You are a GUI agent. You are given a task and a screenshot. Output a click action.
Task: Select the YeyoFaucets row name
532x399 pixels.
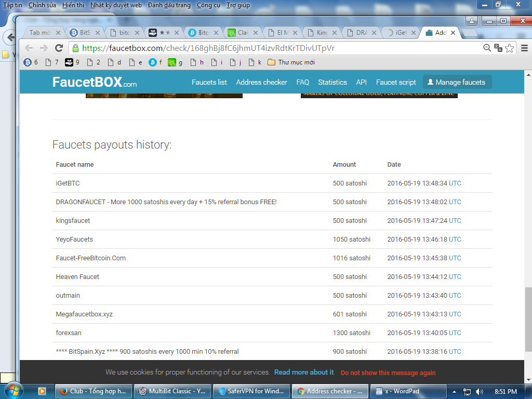click(74, 239)
